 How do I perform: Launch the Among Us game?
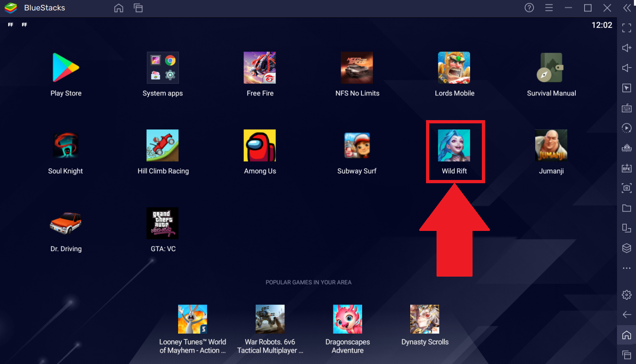tap(260, 146)
